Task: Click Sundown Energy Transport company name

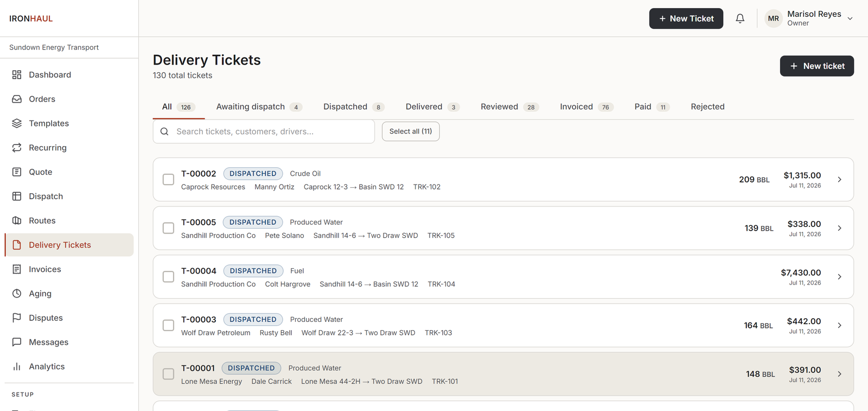Action: pos(54,47)
